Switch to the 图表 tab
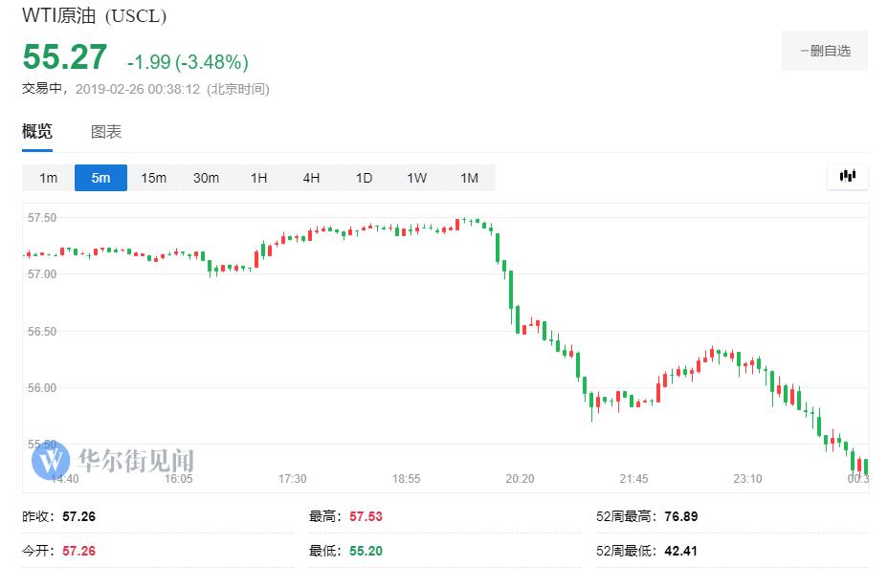888x588 pixels. (x=106, y=132)
